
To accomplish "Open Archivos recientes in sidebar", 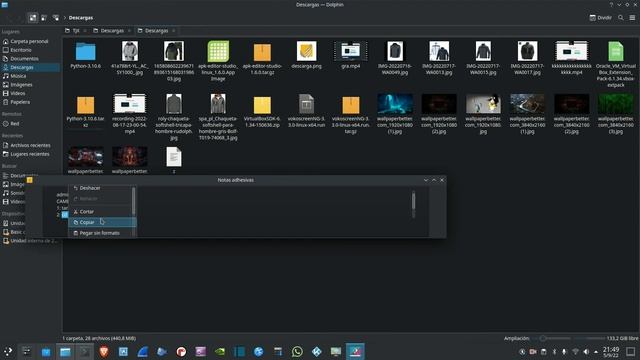I will pyautogui.click(x=31, y=145).
